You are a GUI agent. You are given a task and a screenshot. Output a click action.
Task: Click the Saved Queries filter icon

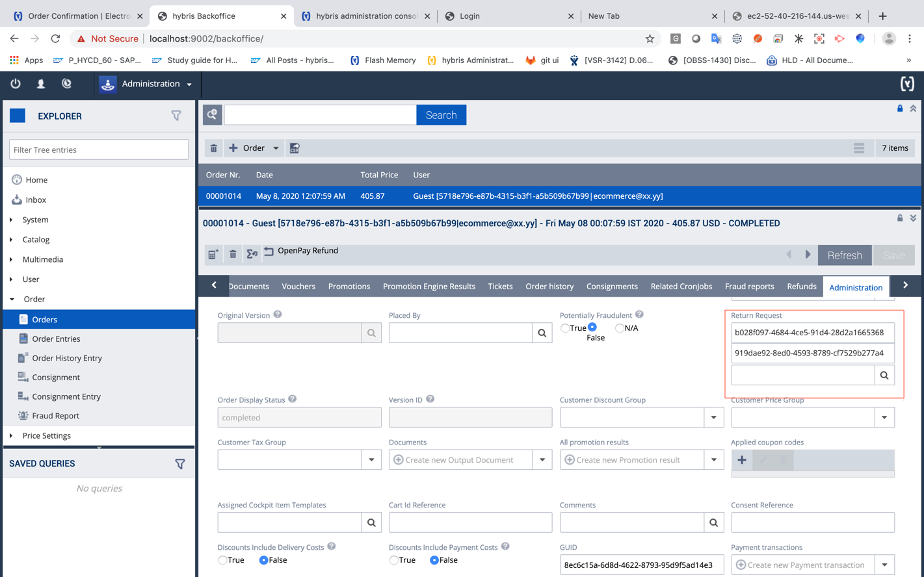[x=180, y=464]
